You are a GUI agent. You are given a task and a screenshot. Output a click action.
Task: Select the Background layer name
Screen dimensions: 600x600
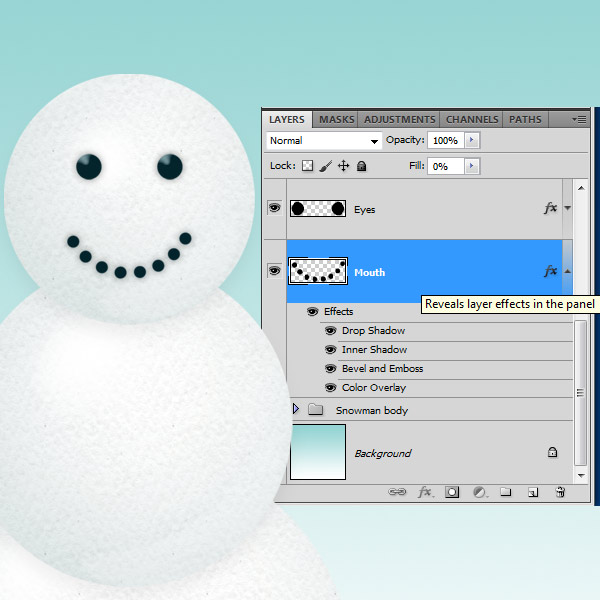coord(383,453)
